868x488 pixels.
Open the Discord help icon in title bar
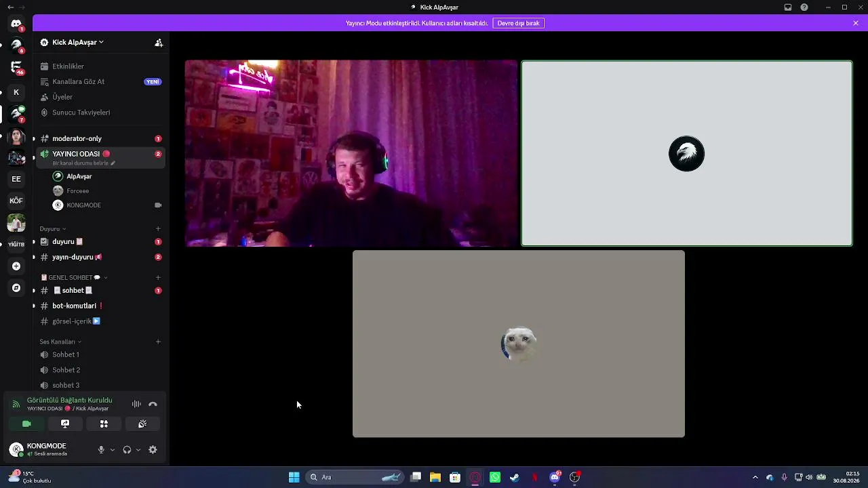point(804,7)
